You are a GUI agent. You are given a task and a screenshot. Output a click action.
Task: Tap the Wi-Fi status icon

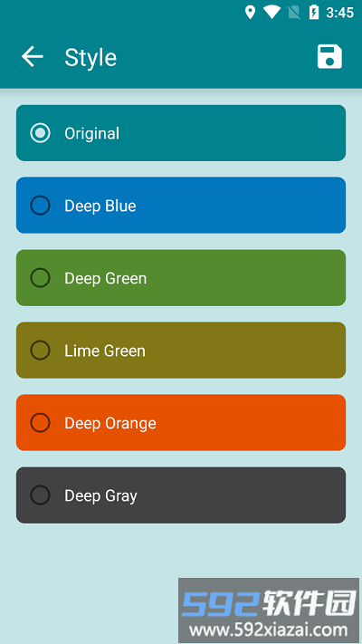pos(271,13)
